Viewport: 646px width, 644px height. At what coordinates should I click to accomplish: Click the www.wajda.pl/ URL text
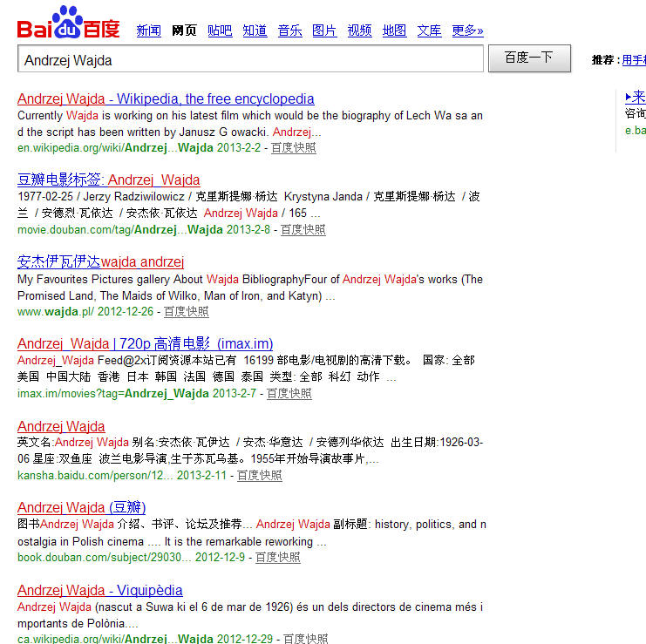coord(56,312)
